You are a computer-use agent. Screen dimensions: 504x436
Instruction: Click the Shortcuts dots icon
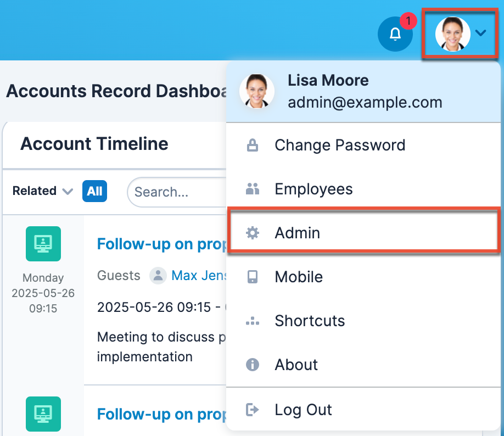coord(253,321)
